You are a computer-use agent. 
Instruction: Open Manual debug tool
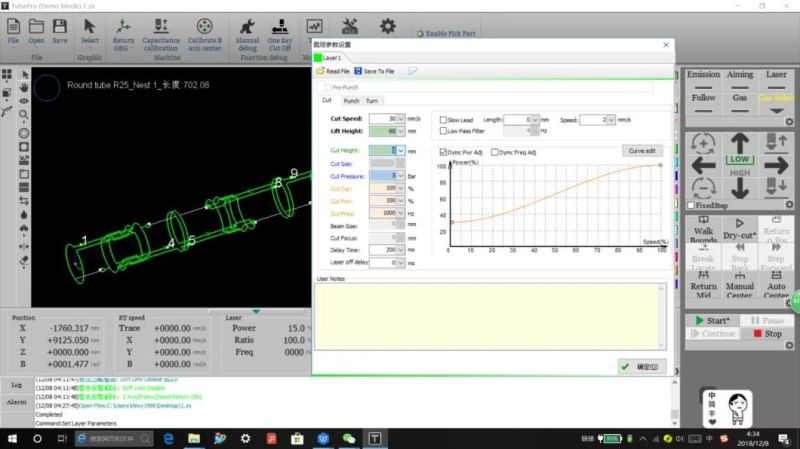tap(247, 27)
